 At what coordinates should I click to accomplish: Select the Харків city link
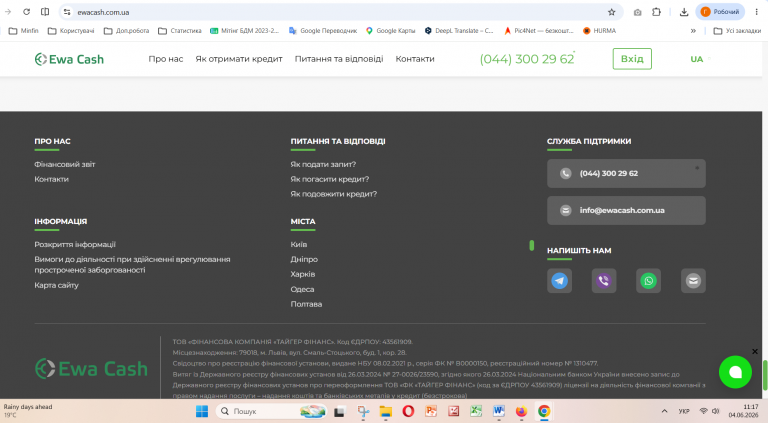[303, 274]
